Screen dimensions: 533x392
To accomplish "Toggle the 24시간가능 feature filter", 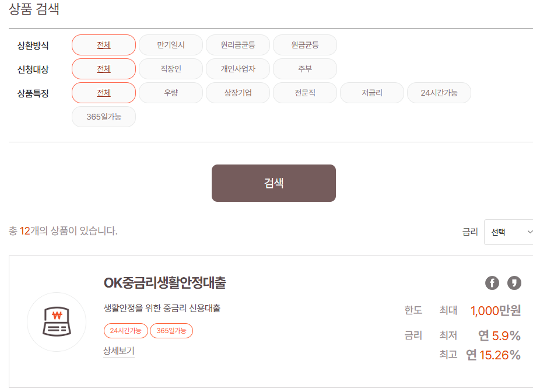I will tap(439, 93).
